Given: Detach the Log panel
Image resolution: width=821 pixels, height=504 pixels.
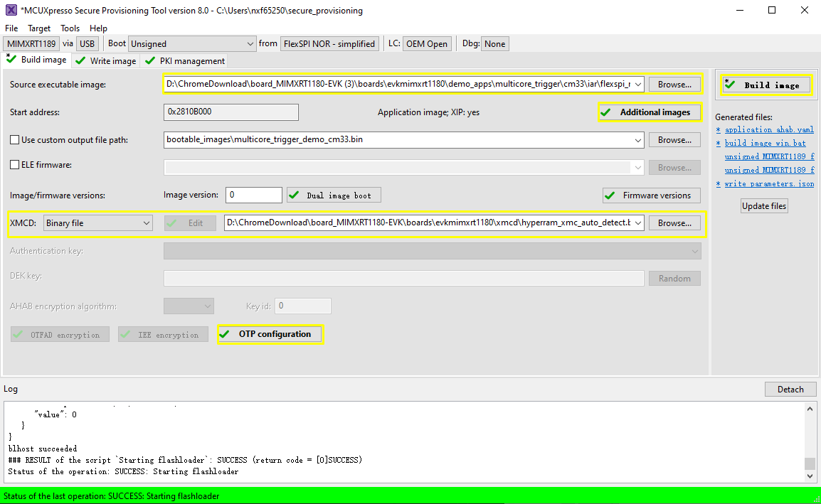Looking at the screenshot, I should coord(790,390).
